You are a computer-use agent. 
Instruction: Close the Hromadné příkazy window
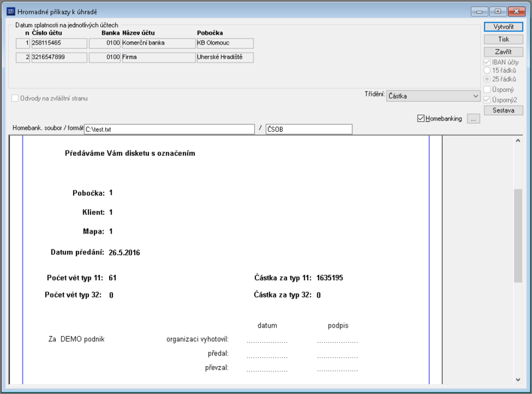pos(517,11)
